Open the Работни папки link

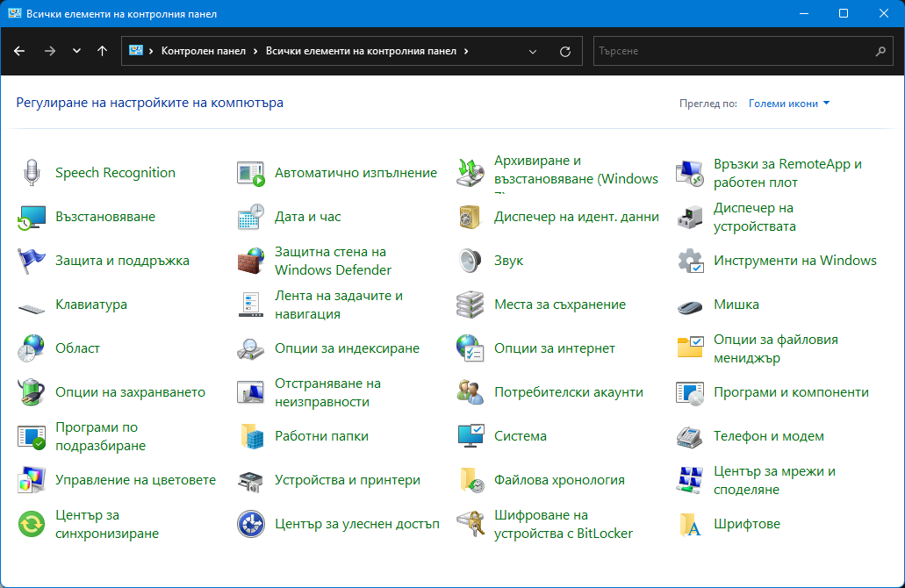321,436
